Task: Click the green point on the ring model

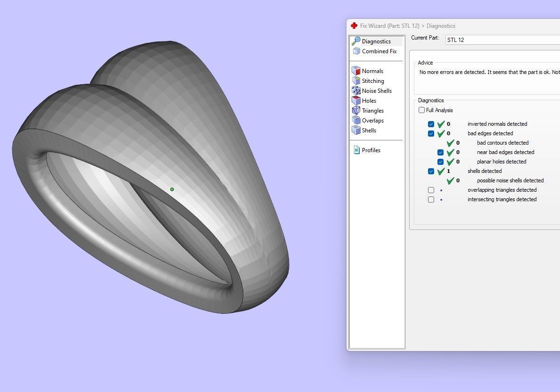Action: pos(172,189)
